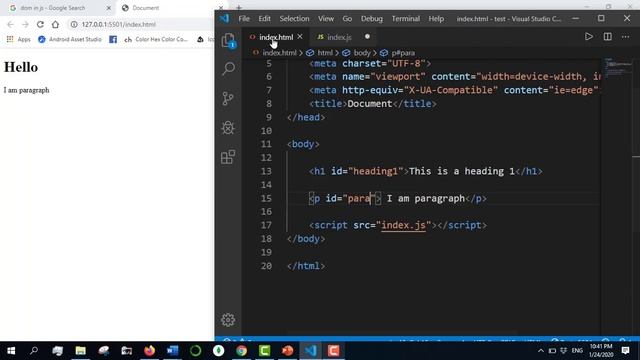Click the Chrome address bar URL
The image size is (640, 360).
118,24
